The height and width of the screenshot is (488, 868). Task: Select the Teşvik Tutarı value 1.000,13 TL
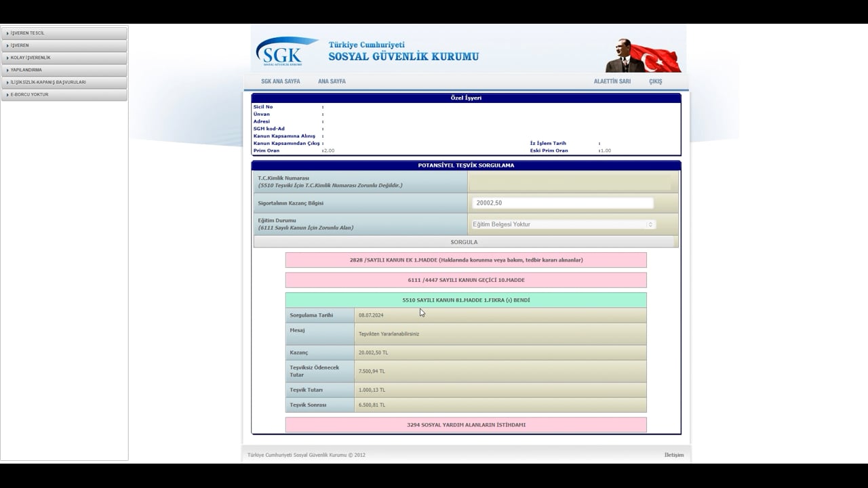click(372, 390)
